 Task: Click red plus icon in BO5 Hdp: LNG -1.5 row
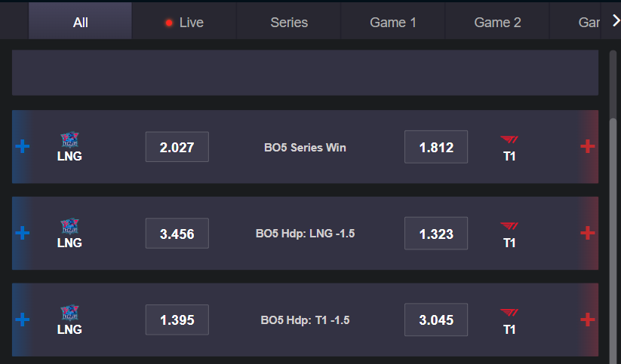[x=588, y=233]
